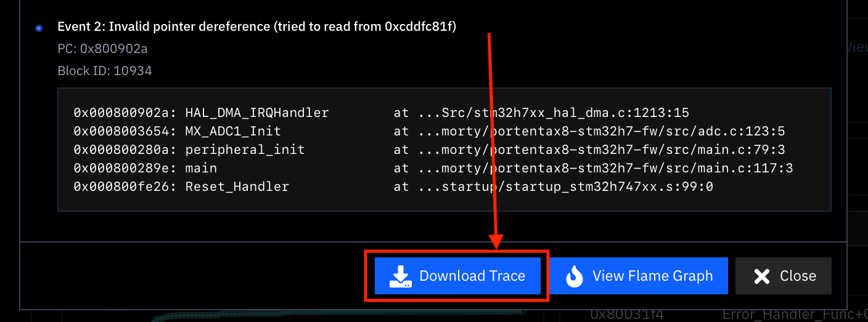Select the Reset_Handler stack frame
This screenshot has width=868, height=322.
(237, 187)
